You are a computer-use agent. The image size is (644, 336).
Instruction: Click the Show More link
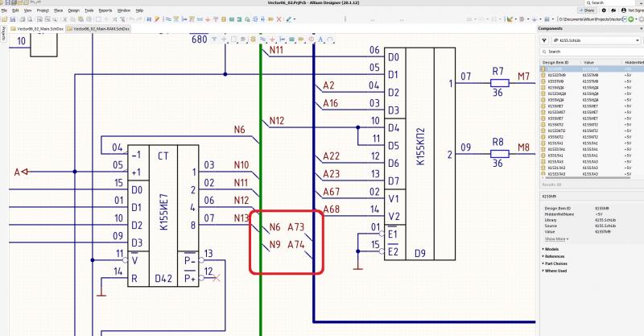[x=556, y=239]
